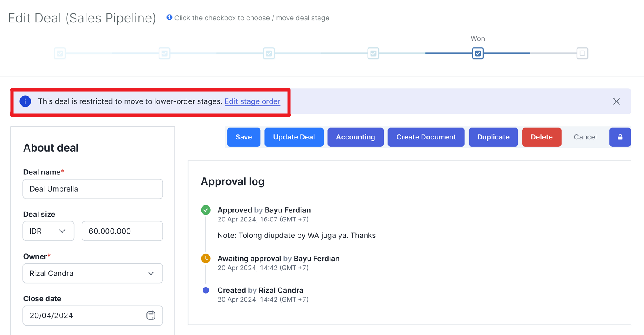
Task: Click the Save button
Action: 244,137
